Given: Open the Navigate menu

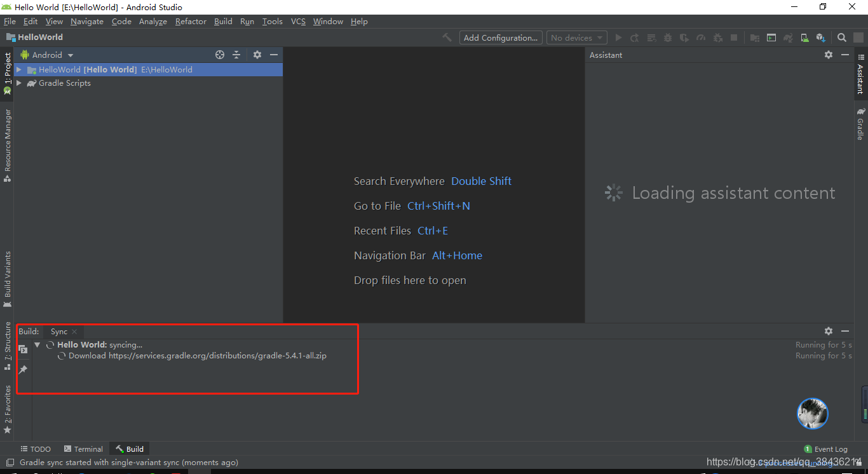Looking at the screenshot, I should click(x=87, y=21).
